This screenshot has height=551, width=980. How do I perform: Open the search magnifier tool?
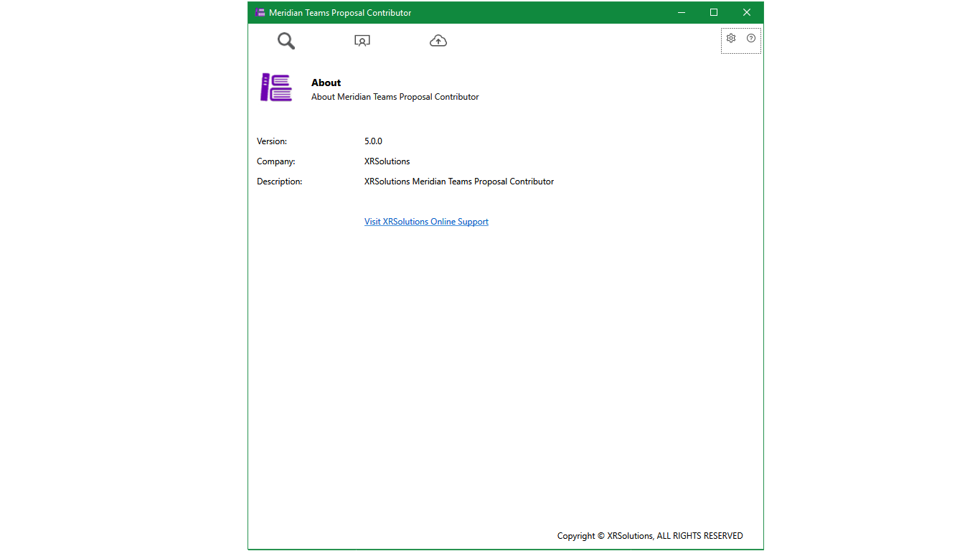pos(286,41)
